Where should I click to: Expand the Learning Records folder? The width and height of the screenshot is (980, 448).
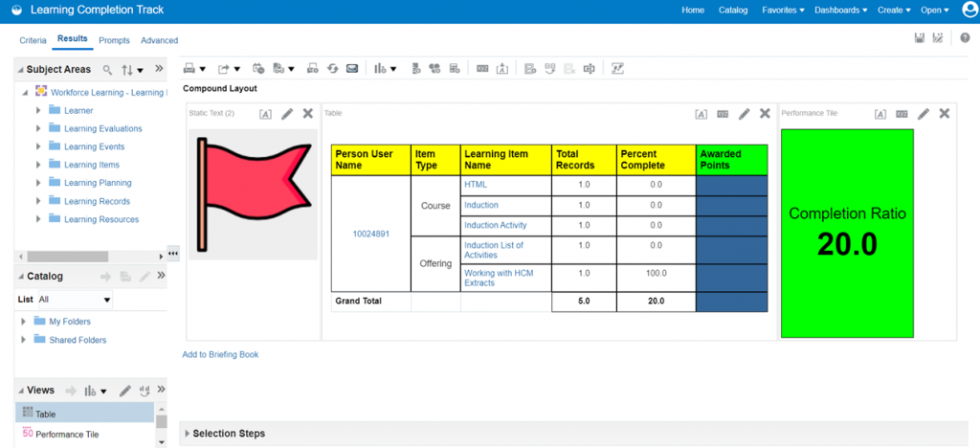coord(38,201)
